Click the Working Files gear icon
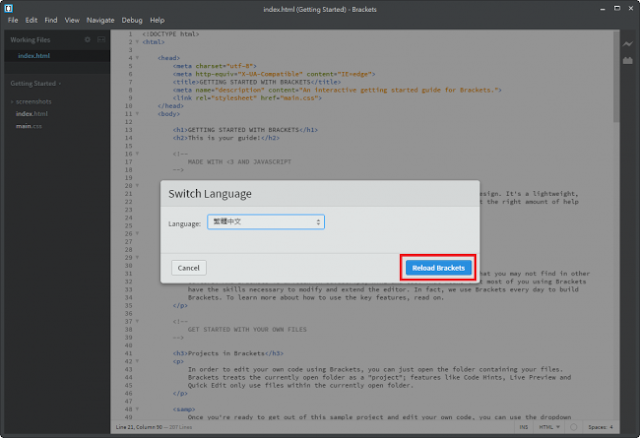The image size is (640, 438). pos(87,40)
